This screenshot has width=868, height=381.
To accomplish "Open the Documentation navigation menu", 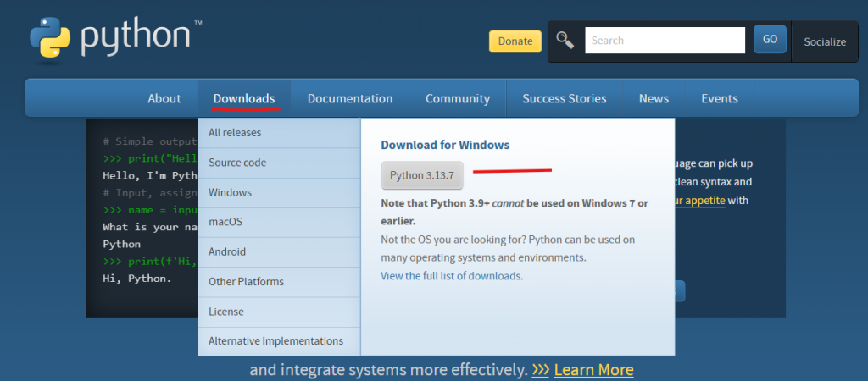I will pyautogui.click(x=350, y=98).
